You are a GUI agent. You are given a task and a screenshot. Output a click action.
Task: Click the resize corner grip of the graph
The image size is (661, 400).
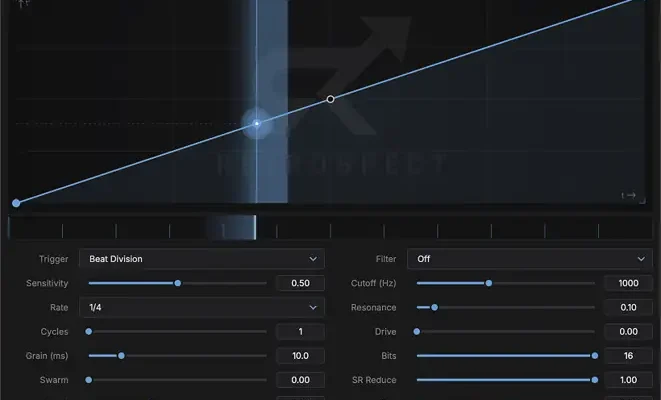point(642,201)
